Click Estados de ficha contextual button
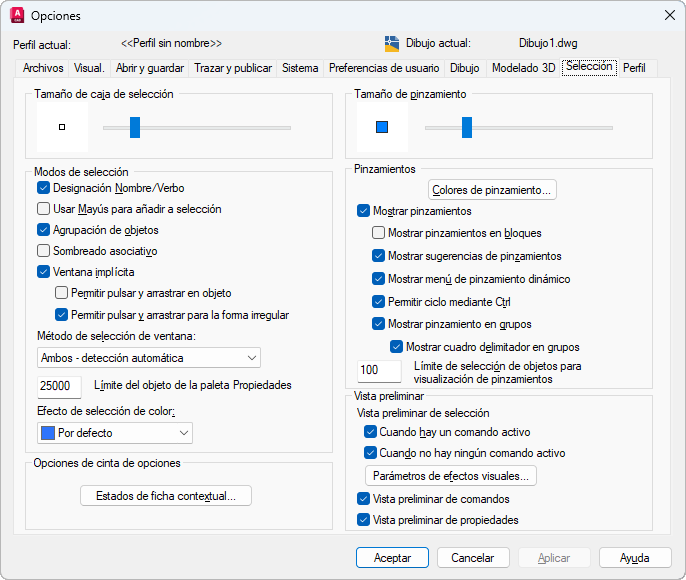This screenshot has width=686, height=580. point(165,496)
